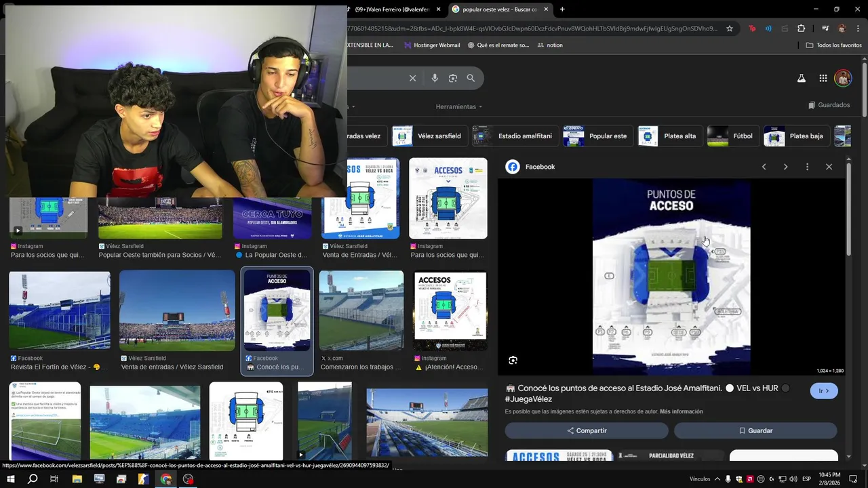Viewport: 868px width, 488px height.
Task: Open the Instagram '¡Atención! Acceso' thumbnail
Action: coord(450,310)
